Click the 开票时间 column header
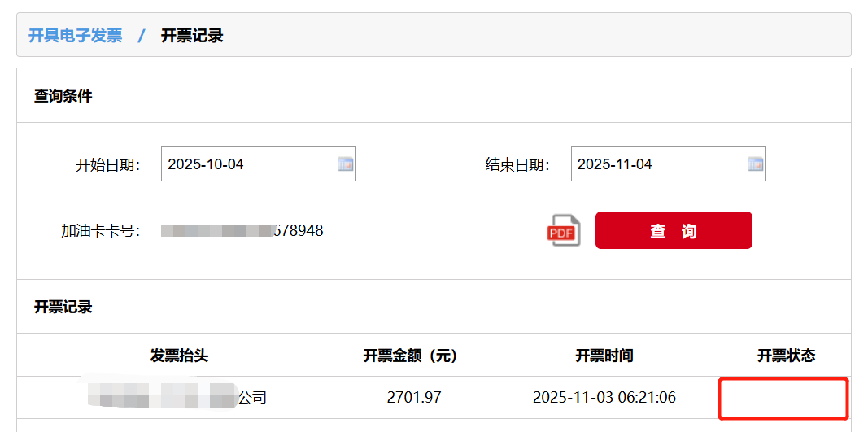This screenshot has height=432, width=868. 604,356
